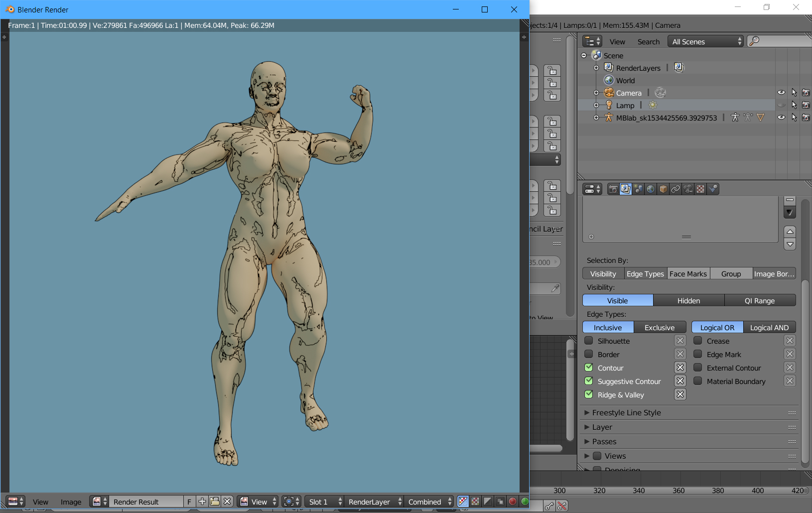Select the Exclusive edge type mode
The height and width of the screenshot is (513, 812).
pyautogui.click(x=659, y=327)
